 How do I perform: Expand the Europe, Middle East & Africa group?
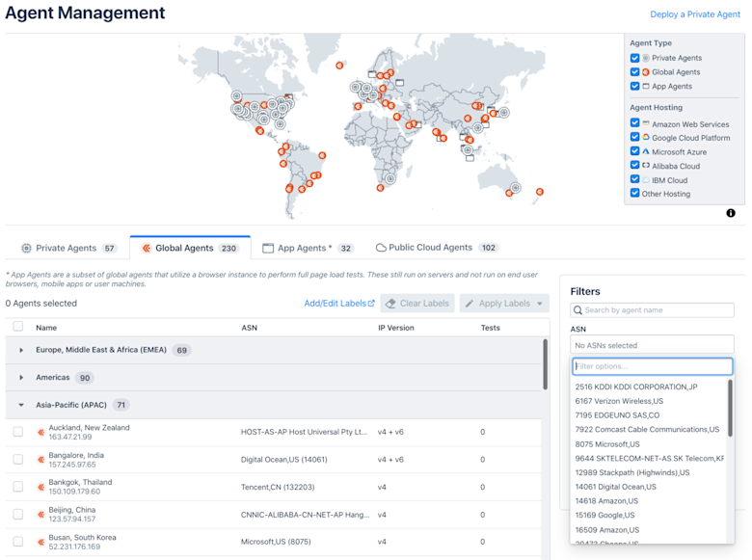pos(21,350)
